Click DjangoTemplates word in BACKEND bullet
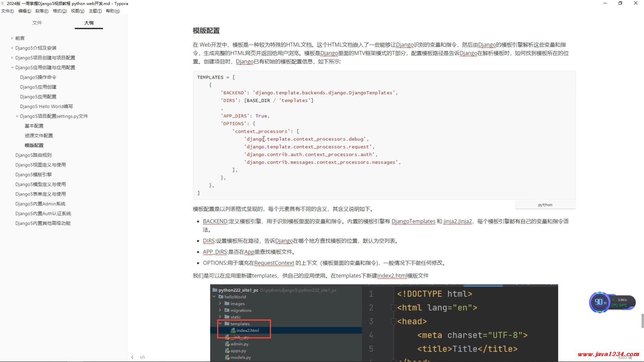The width and height of the screenshot is (644, 362). (x=413, y=221)
